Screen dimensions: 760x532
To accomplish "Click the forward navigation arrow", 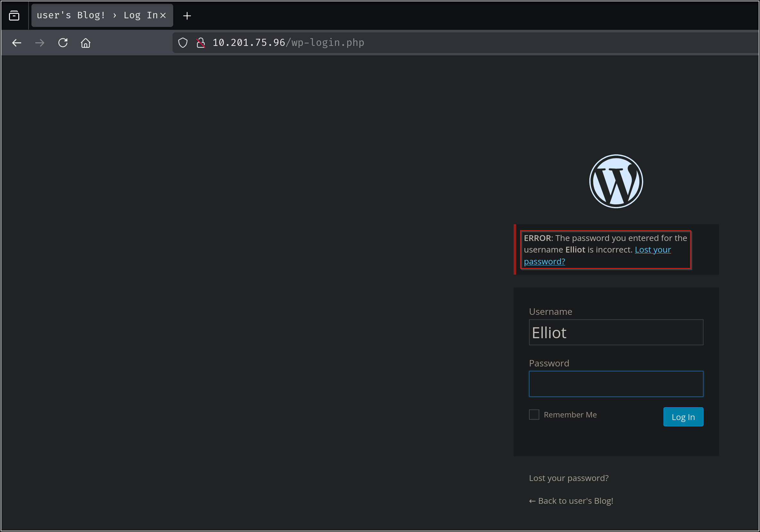I will [x=40, y=43].
